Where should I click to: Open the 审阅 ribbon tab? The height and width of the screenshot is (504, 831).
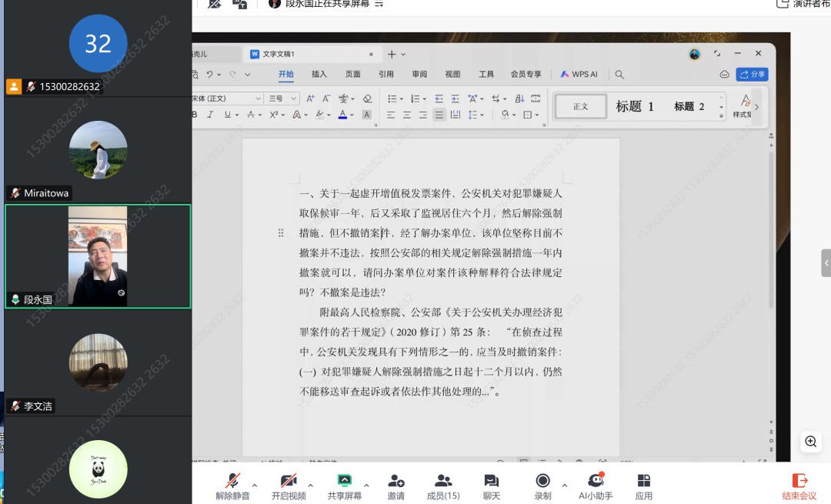(x=419, y=74)
